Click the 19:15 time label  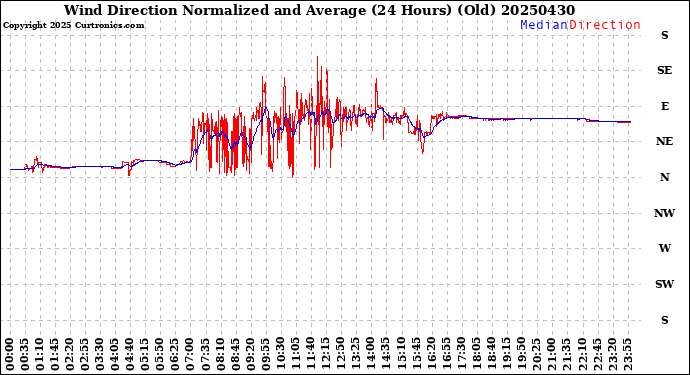pos(506,354)
